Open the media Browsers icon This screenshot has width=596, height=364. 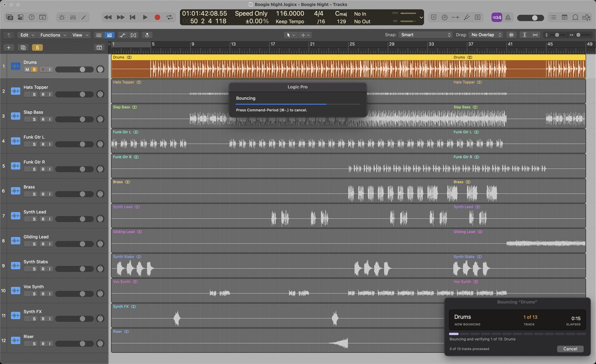click(586, 17)
